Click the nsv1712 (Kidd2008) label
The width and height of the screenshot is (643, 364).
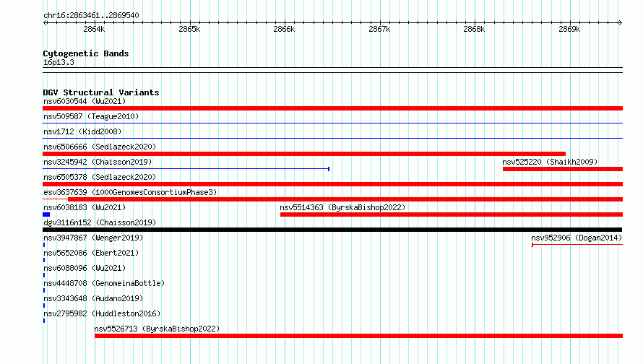click(82, 131)
